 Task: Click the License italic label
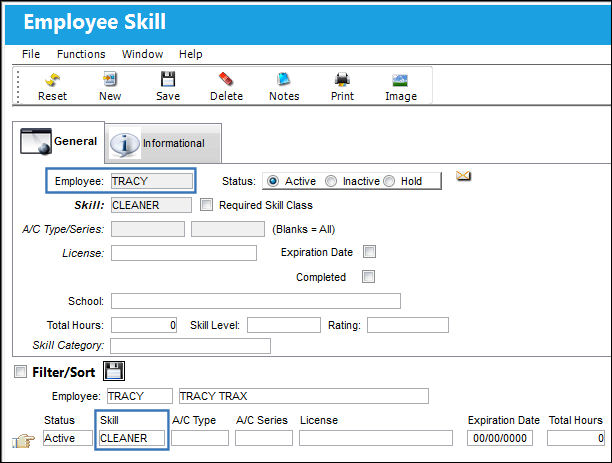pos(83,253)
